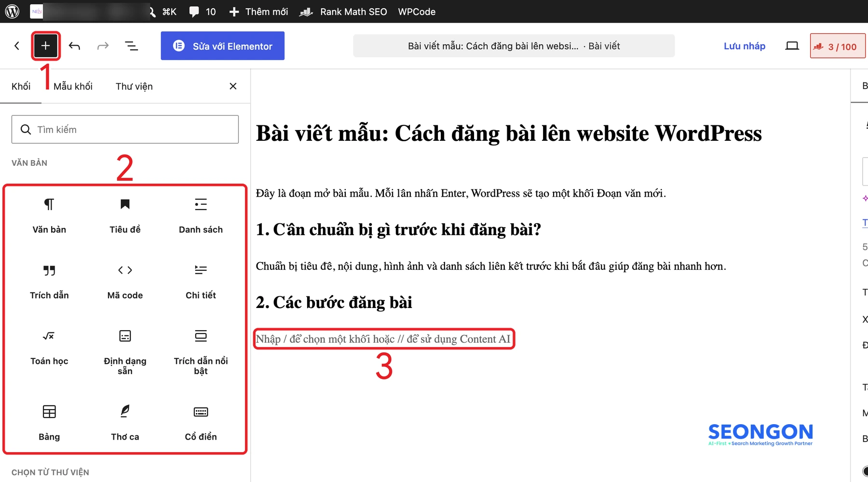This screenshot has width=868, height=482.
Task: Insert a Cổ điển classic block
Action: coord(201,423)
